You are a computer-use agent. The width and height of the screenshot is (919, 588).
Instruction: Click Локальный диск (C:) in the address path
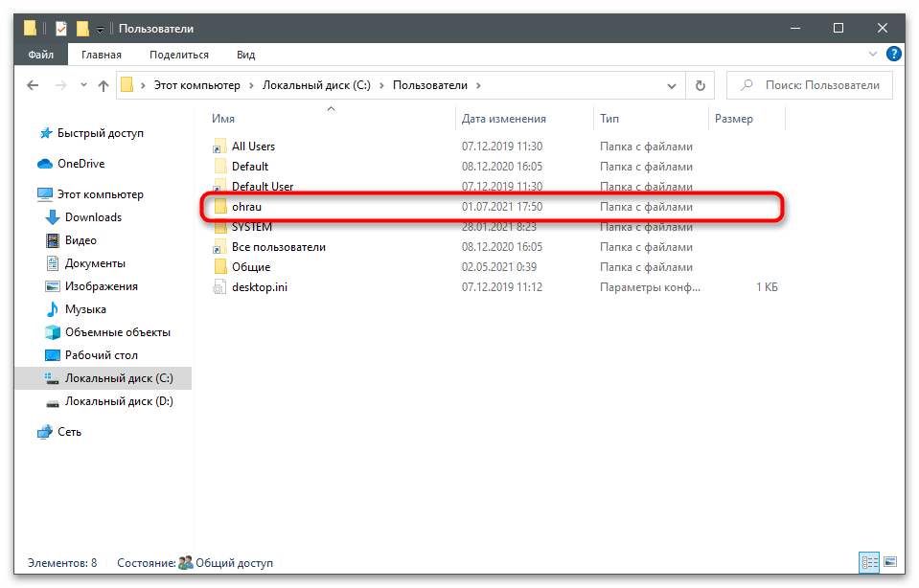[316, 85]
